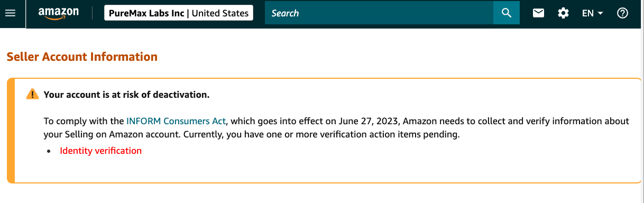This screenshot has height=203, width=644.
Task: Open the hamburger navigation menu
Action: click(10, 13)
